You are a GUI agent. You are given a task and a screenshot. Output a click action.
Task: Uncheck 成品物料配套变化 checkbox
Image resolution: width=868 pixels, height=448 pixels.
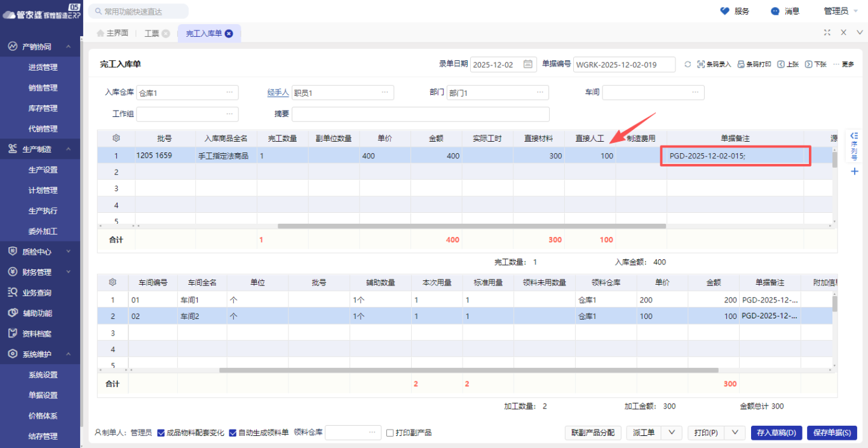161,433
